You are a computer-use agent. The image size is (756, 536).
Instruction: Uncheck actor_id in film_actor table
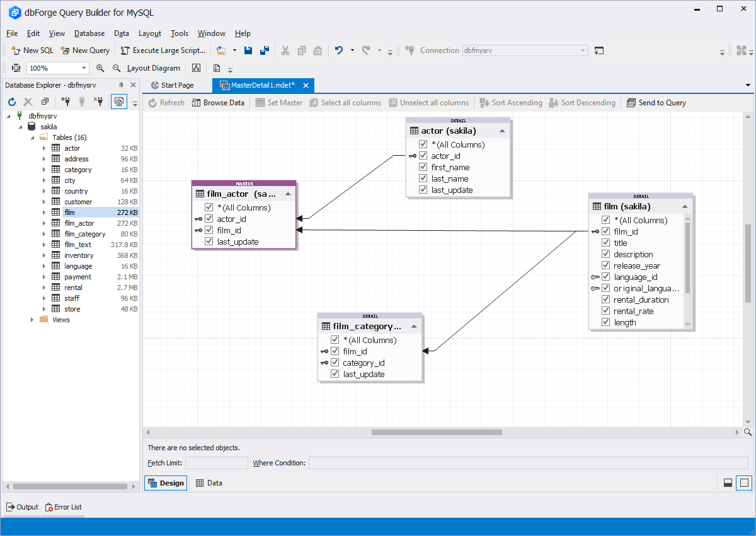pyautogui.click(x=209, y=219)
